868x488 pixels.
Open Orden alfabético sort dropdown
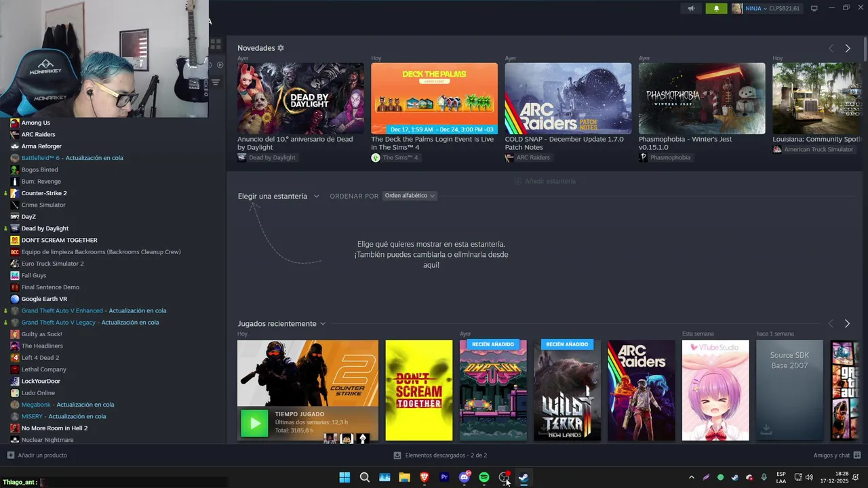pos(410,196)
